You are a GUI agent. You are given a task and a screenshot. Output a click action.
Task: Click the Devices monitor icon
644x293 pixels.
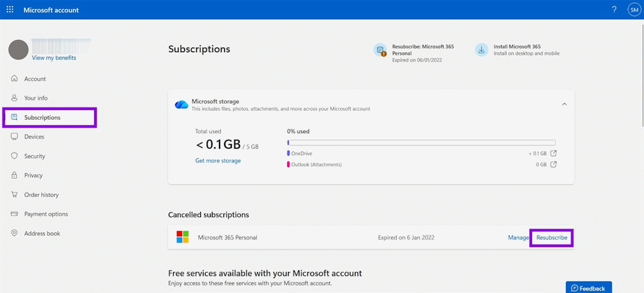click(x=14, y=137)
